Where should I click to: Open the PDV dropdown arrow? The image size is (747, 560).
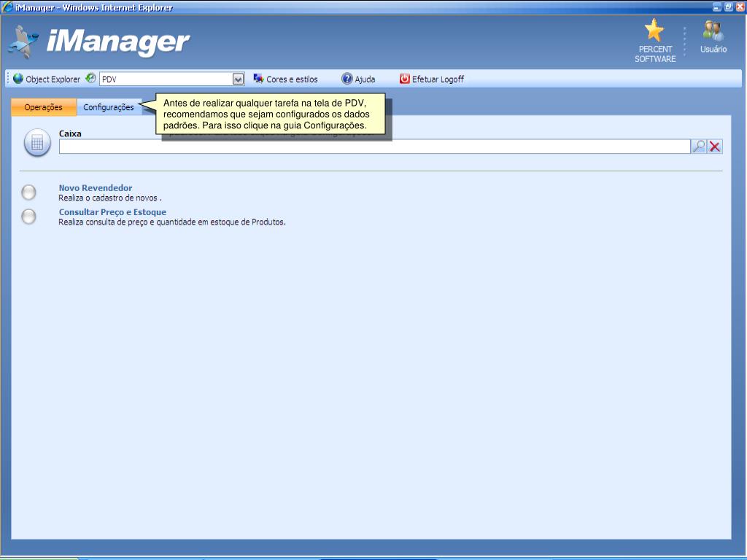coord(239,79)
